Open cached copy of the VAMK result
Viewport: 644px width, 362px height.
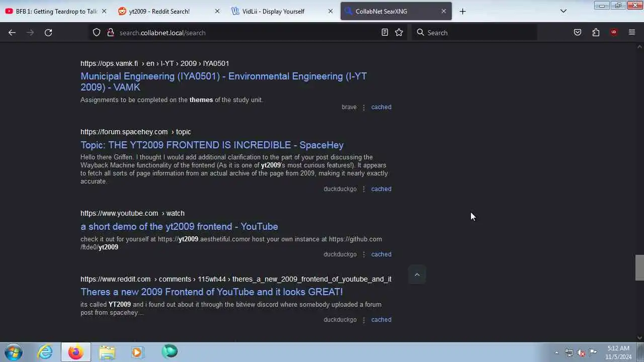pyautogui.click(x=381, y=107)
